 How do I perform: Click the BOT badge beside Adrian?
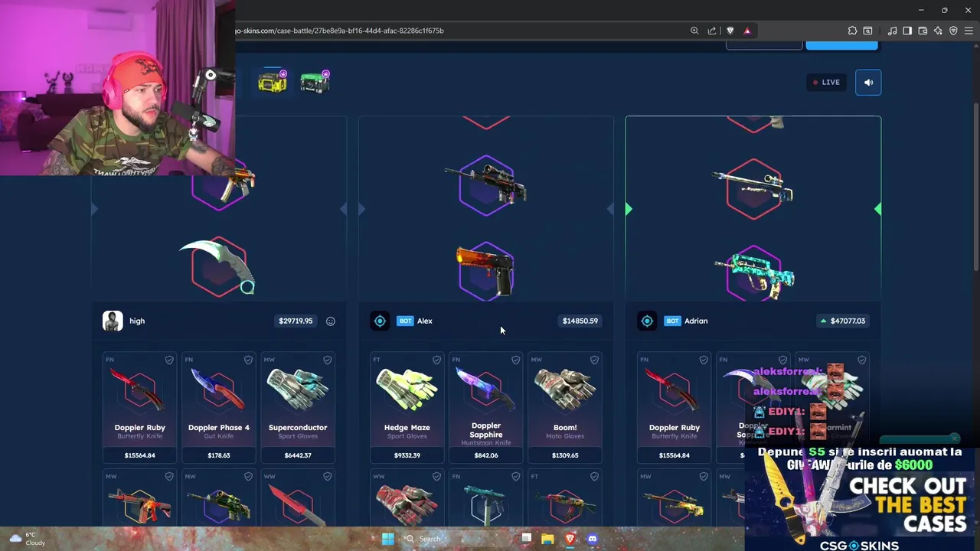point(672,321)
